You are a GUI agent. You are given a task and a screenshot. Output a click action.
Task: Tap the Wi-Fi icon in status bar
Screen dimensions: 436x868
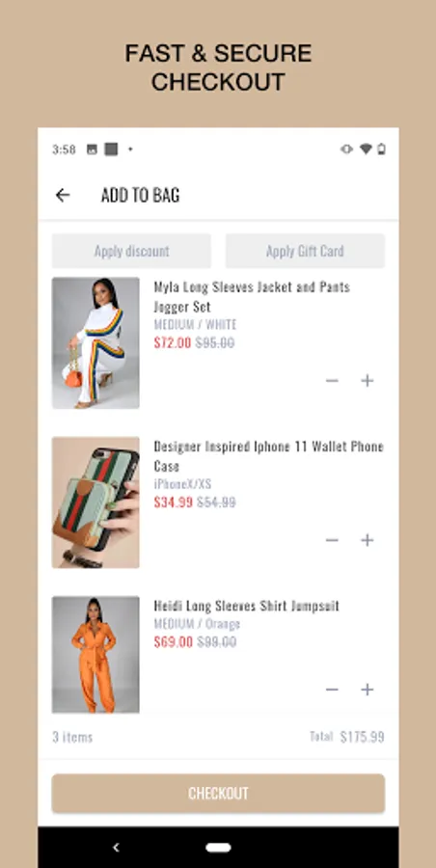pos(365,149)
